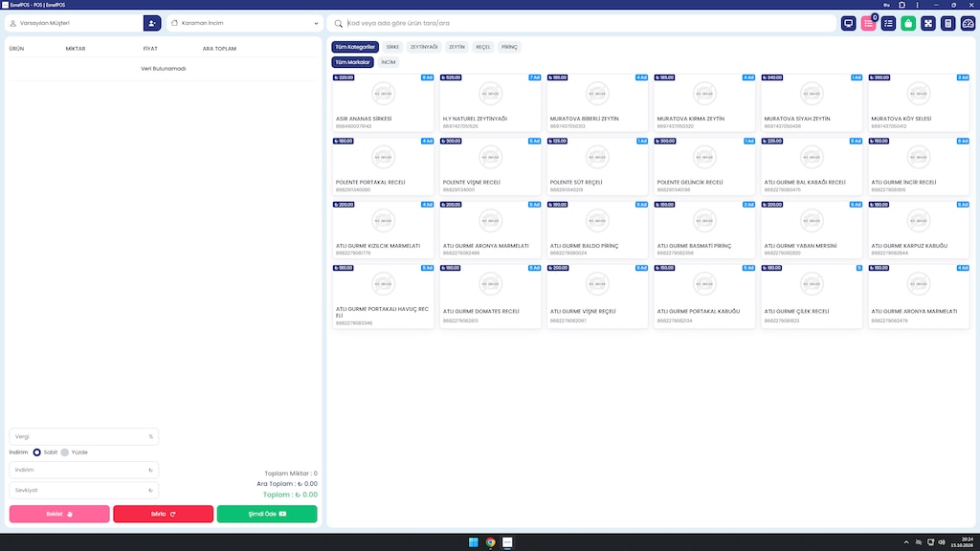Add H.Y NATUREL ZEYTİNYAĞI product card
980x551 pixels.
tap(490, 102)
